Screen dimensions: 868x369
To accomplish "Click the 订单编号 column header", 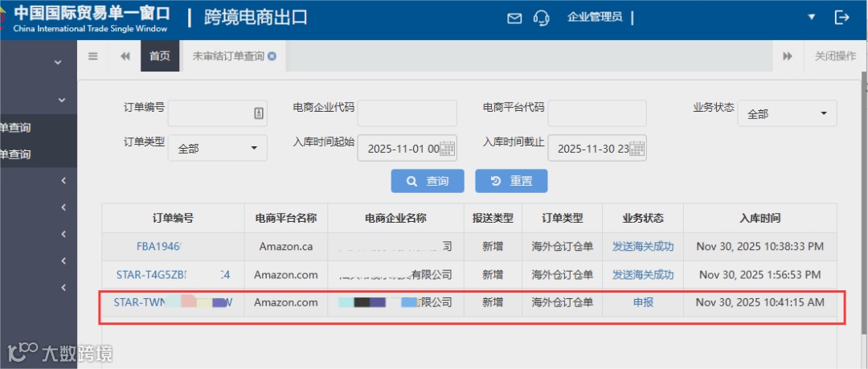I will click(174, 218).
